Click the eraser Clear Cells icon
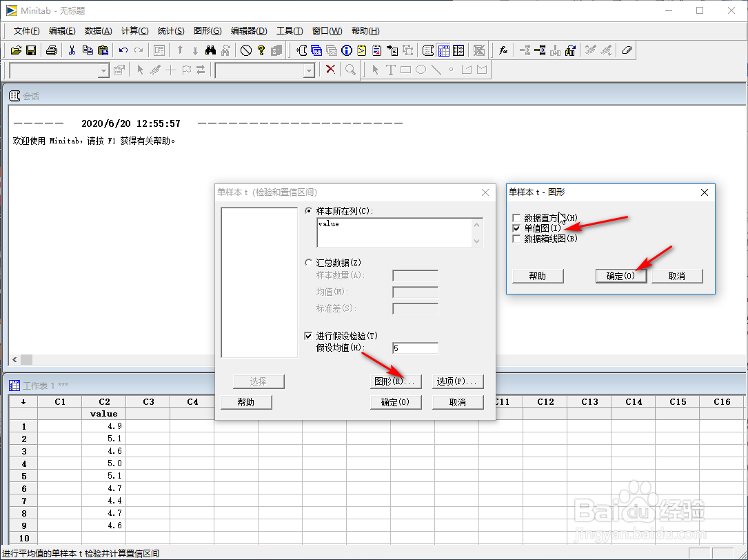Viewport: 748px width, 560px height. (x=627, y=50)
